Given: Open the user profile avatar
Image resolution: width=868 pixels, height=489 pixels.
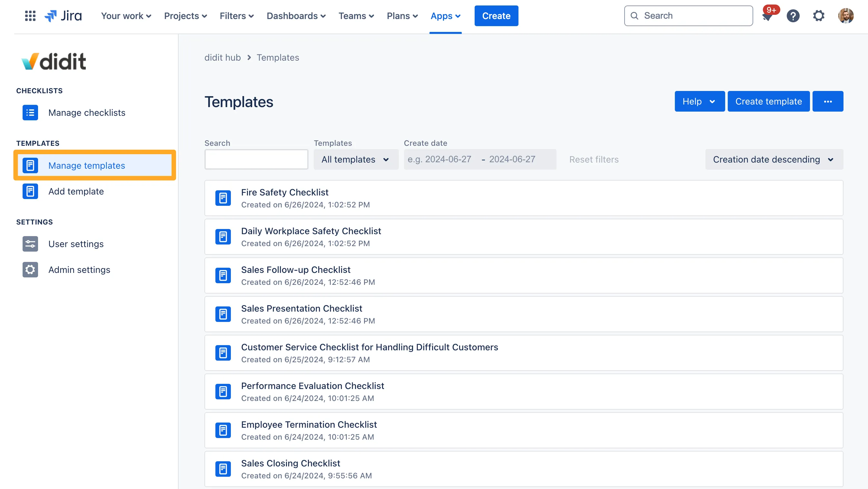Looking at the screenshot, I should 846,16.
